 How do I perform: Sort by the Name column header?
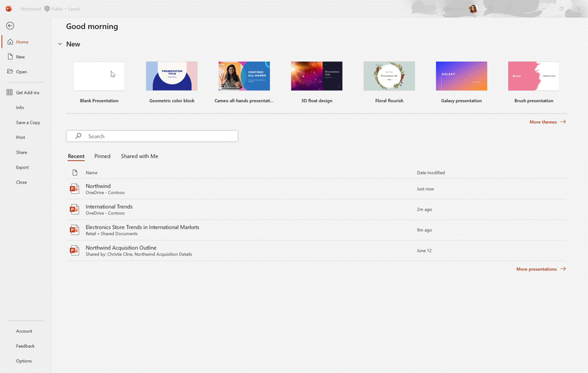click(x=91, y=173)
